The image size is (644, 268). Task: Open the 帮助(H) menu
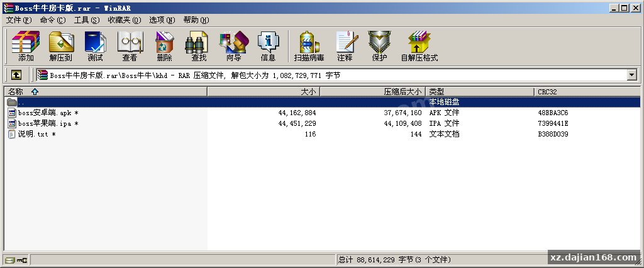point(196,20)
